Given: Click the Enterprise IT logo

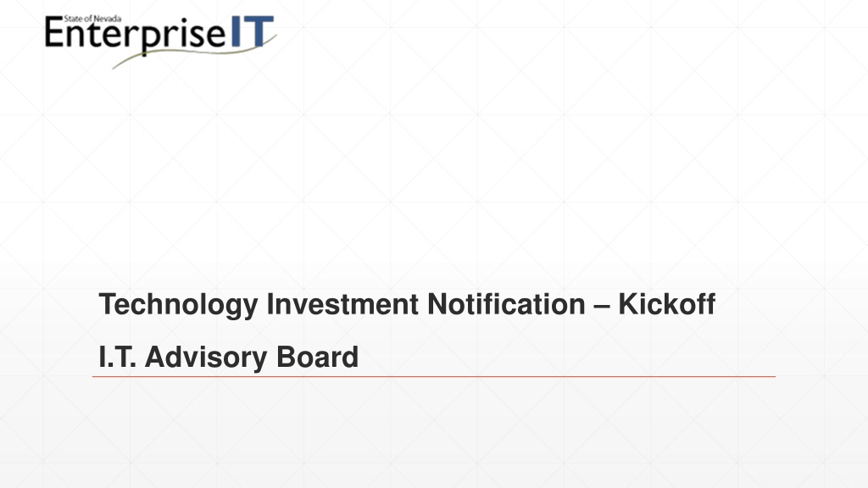Looking at the screenshot, I should click(x=160, y=42).
